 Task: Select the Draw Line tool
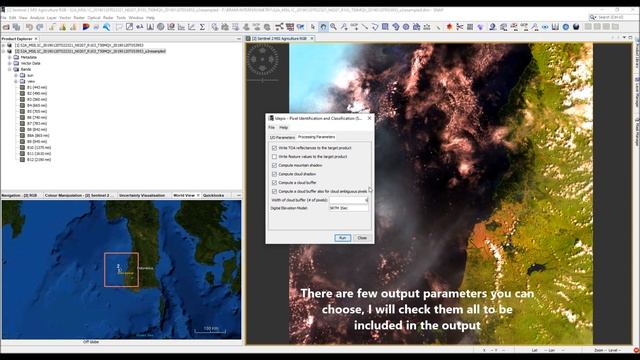point(364,27)
